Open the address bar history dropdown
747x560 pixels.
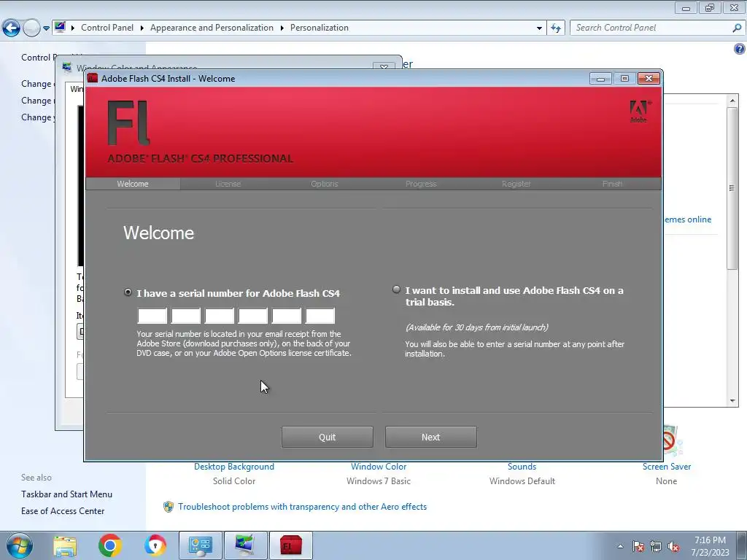pos(539,28)
